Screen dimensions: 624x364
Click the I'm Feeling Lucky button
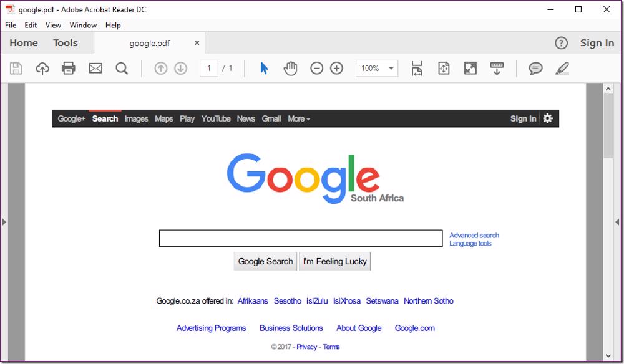[x=334, y=261]
